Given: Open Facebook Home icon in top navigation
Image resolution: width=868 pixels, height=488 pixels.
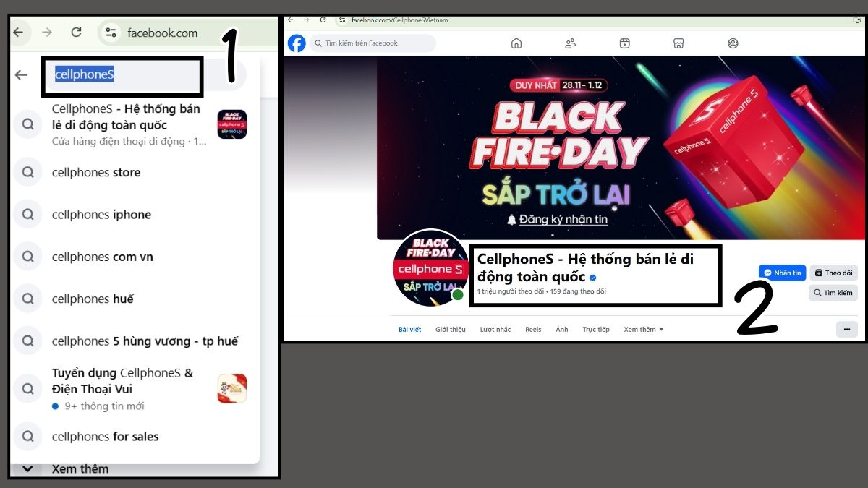Looking at the screenshot, I should tap(516, 43).
